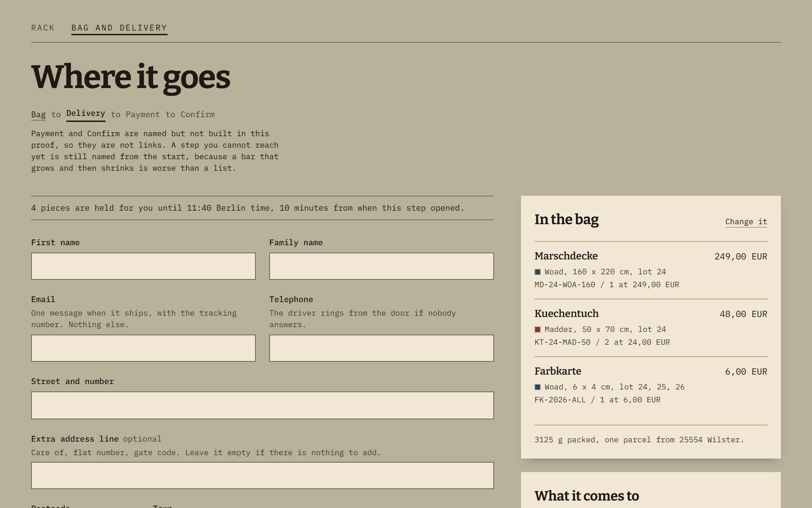812x508 pixels.
Task: Click the 48,00 EUR price
Action: tap(743, 314)
